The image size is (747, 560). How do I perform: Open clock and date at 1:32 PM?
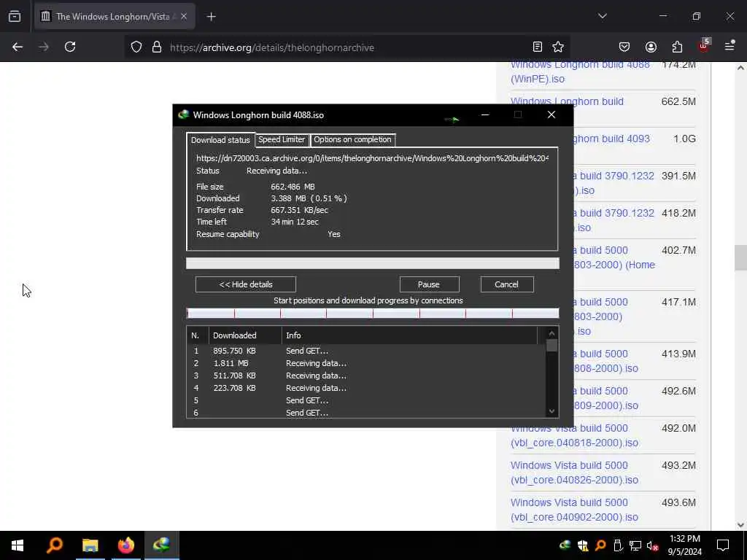tap(684, 545)
